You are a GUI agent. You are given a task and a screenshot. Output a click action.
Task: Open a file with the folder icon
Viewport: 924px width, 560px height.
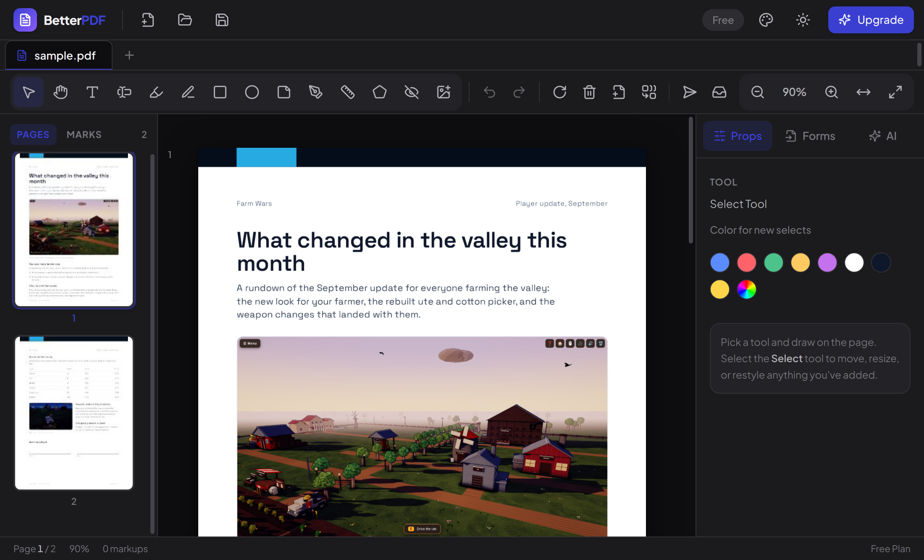tap(185, 20)
